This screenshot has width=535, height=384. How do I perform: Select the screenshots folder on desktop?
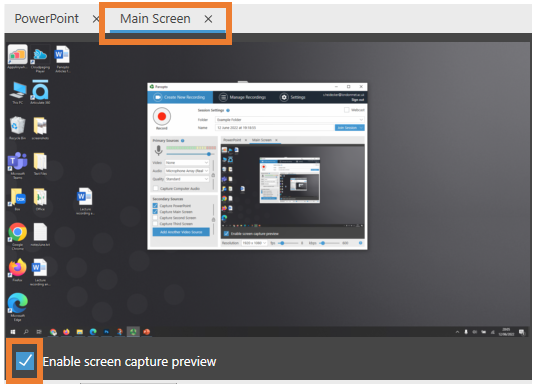coord(40,128)
